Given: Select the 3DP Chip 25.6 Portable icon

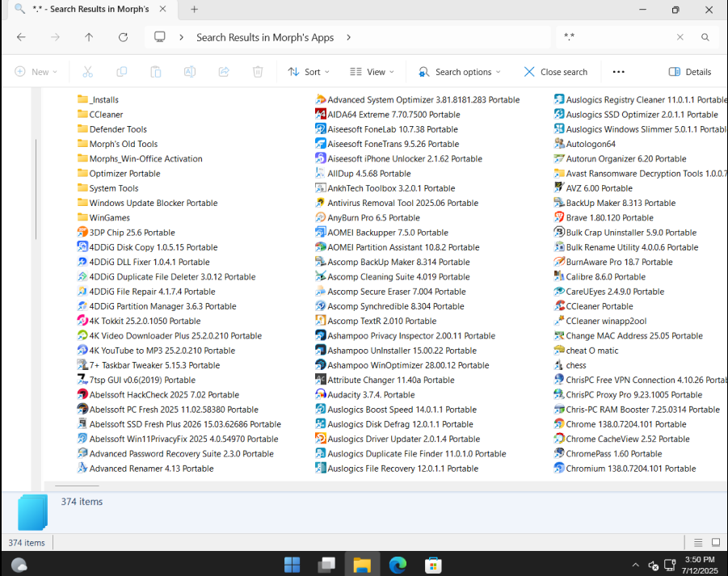Looking at the screenshot, I should tap(82, 232).
